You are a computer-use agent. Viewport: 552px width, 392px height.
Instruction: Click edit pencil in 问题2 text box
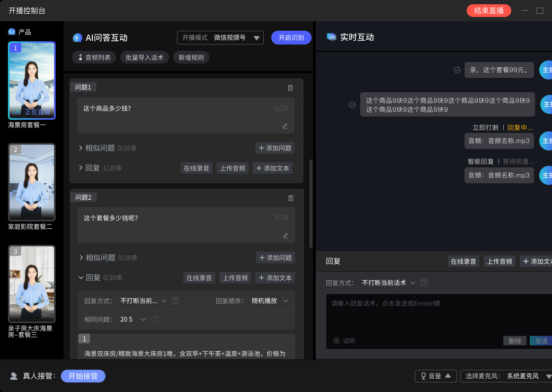click(x=286, y=236)
